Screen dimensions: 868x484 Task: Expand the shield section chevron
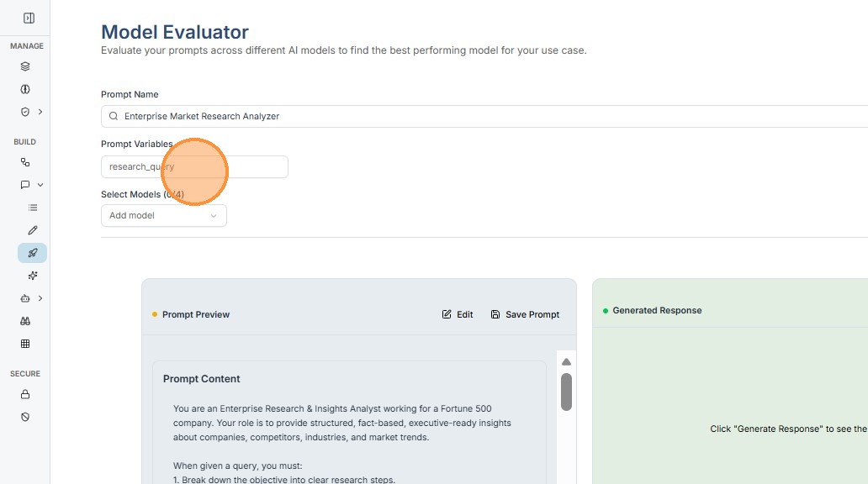click(40, 112)
